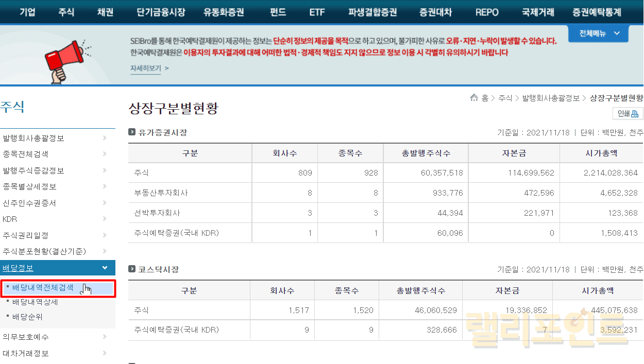Click the home icon in breadcrumb
The width and height of the screenshot is (644, 364).
point(474,98)
